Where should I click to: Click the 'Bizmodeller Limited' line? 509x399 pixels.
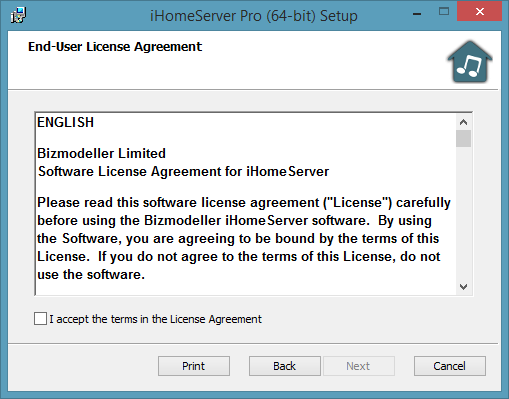click(101, 153)
